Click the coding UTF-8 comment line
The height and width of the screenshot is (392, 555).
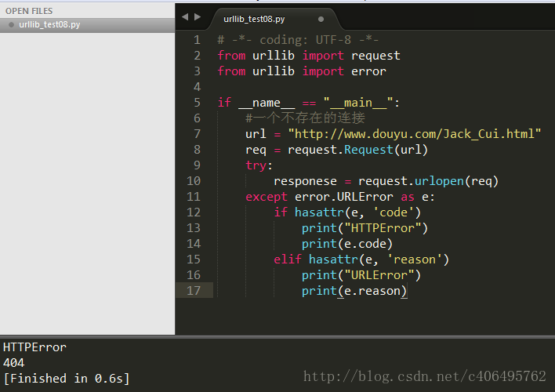click(x=298, y=40)
